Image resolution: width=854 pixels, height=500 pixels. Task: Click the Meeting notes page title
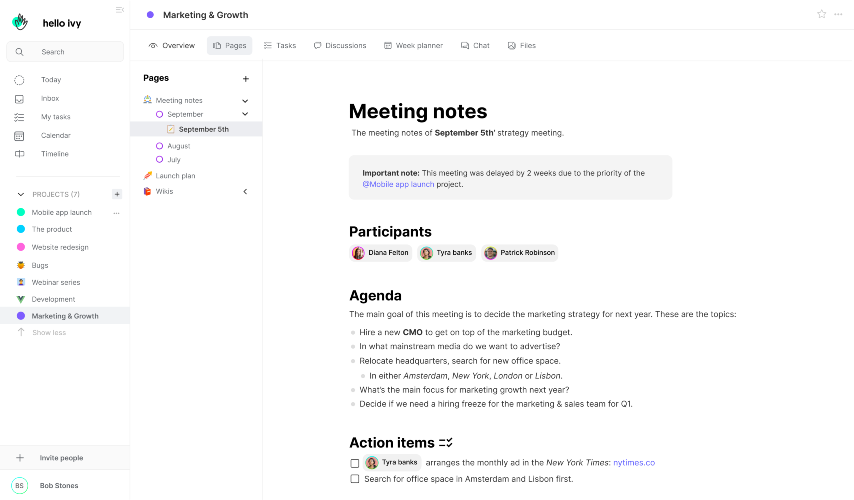(x=418, y=112)
